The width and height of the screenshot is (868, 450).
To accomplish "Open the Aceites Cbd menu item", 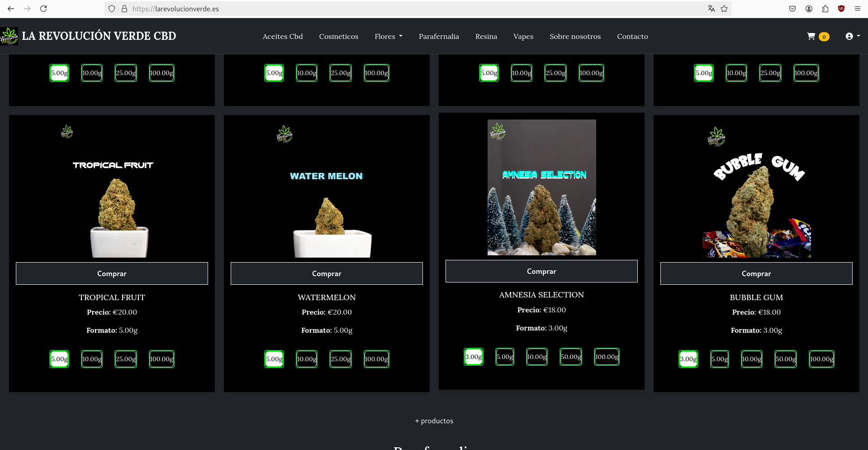I will 283,36.
